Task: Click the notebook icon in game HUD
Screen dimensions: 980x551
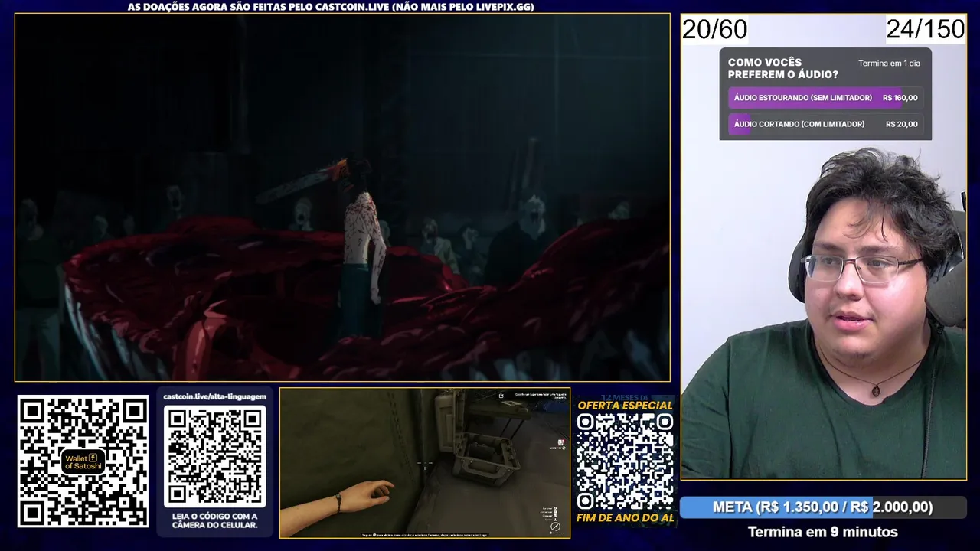Action: click(x=561, y=443)
